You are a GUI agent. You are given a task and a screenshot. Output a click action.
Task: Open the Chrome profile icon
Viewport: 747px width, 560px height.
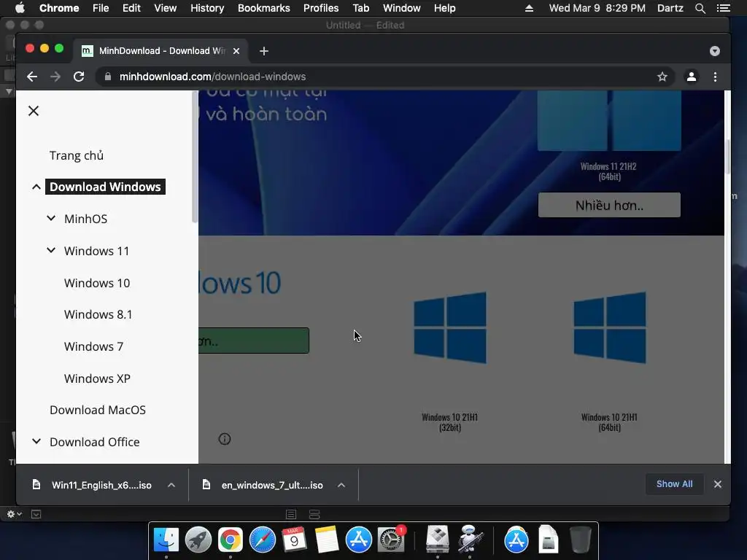[x=692, y=77]
